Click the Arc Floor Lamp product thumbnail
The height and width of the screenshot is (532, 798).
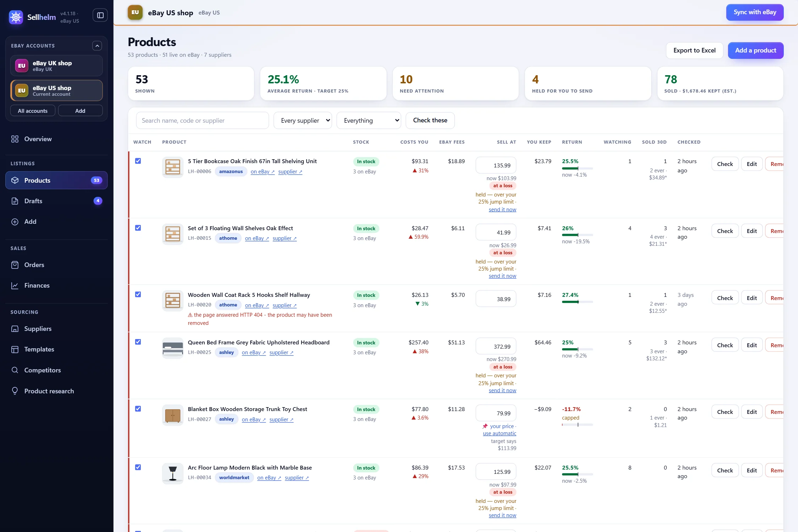pyautogui.click(x=173, y=473)
